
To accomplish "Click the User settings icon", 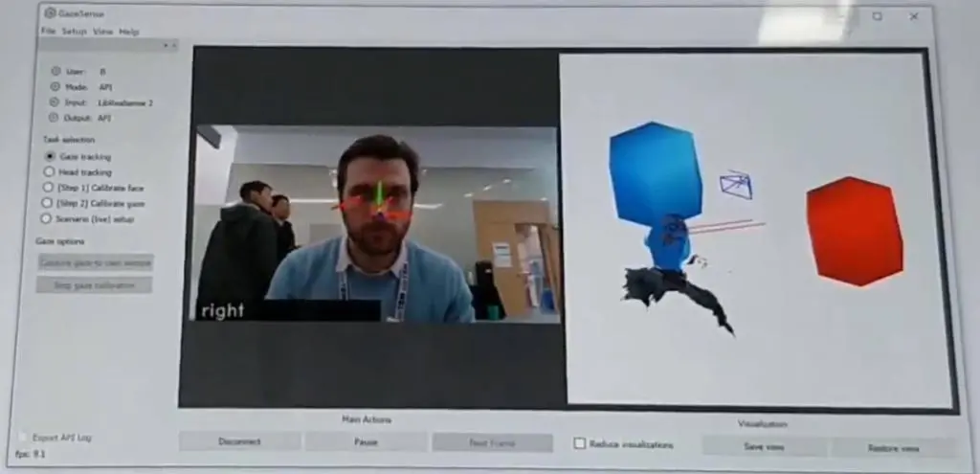I will tap(56, 71).
